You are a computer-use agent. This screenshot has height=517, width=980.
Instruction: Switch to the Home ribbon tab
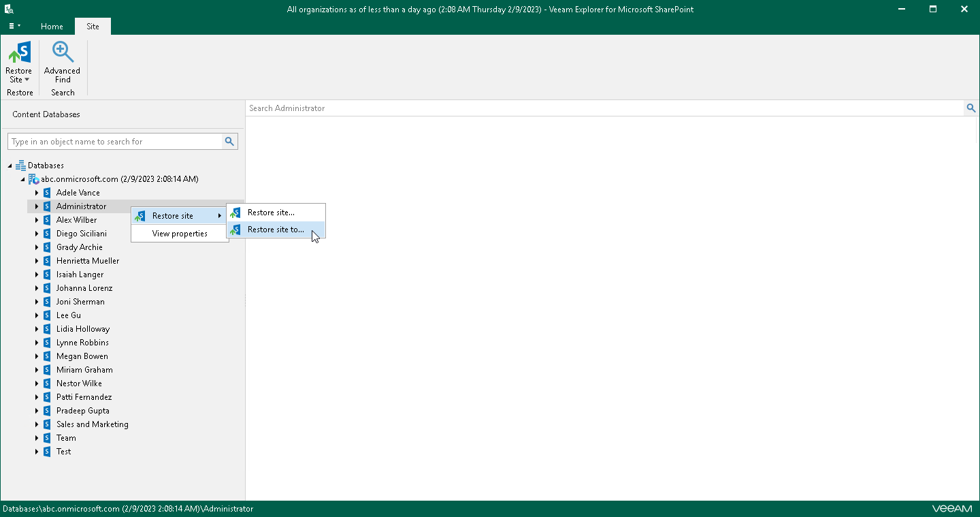tap(52, 27)
